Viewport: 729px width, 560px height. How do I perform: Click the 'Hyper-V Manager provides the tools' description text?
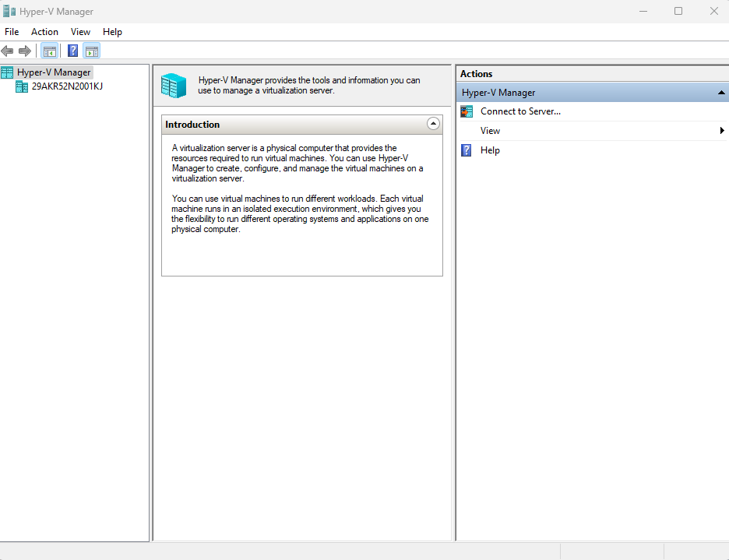(x=309, y=86)
